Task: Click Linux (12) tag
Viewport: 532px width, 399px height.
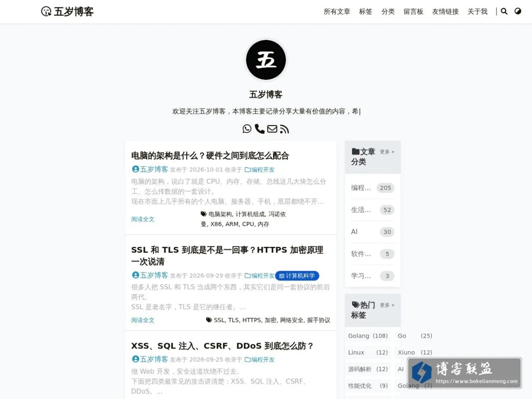Action: click(x=368, y=352)
